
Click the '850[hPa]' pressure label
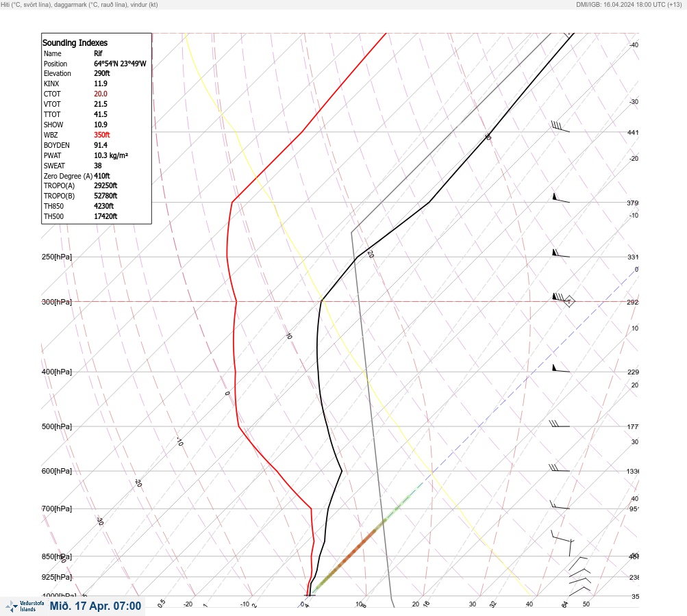tap(57, 556)
